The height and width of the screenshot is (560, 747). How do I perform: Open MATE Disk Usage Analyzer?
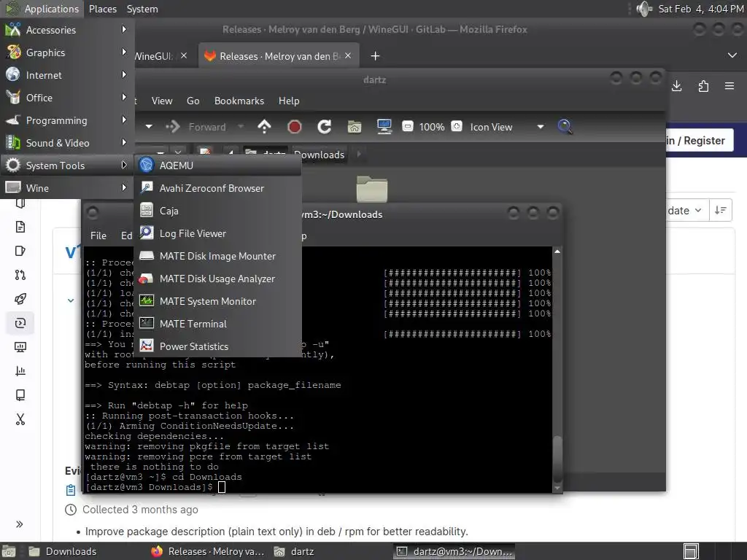pyautogui.click(x=217, y=279)
